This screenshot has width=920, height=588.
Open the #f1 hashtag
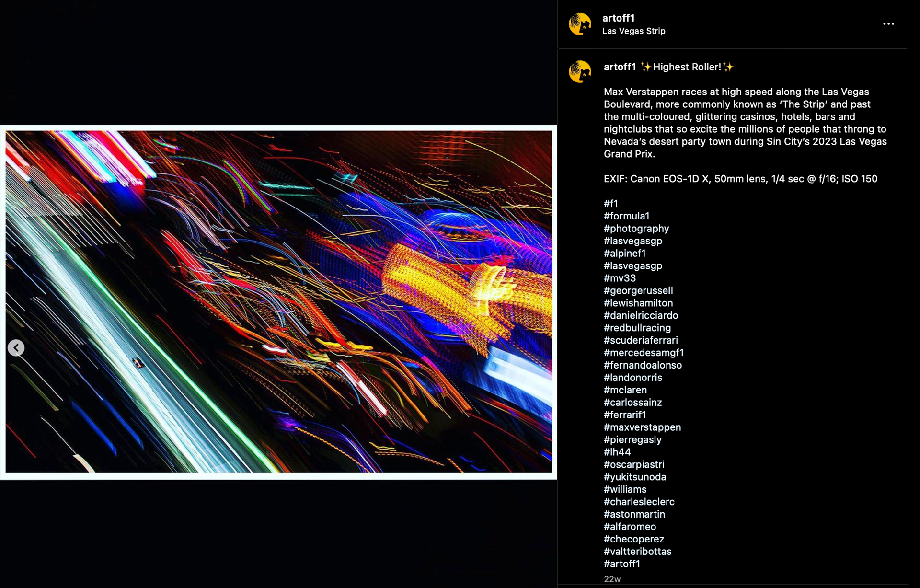coord(611,204)
